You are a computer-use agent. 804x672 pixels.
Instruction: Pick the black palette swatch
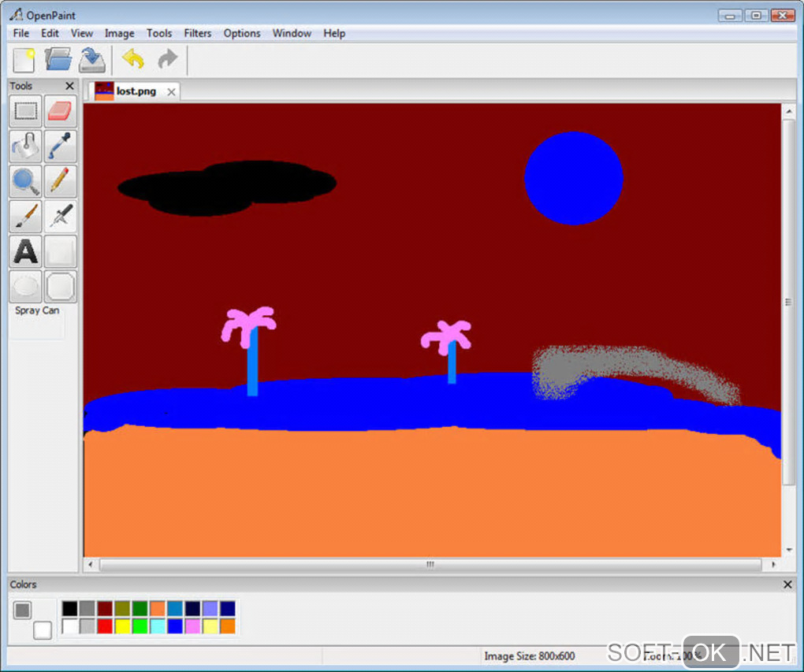pyautogui.click(x=69, y=608)
